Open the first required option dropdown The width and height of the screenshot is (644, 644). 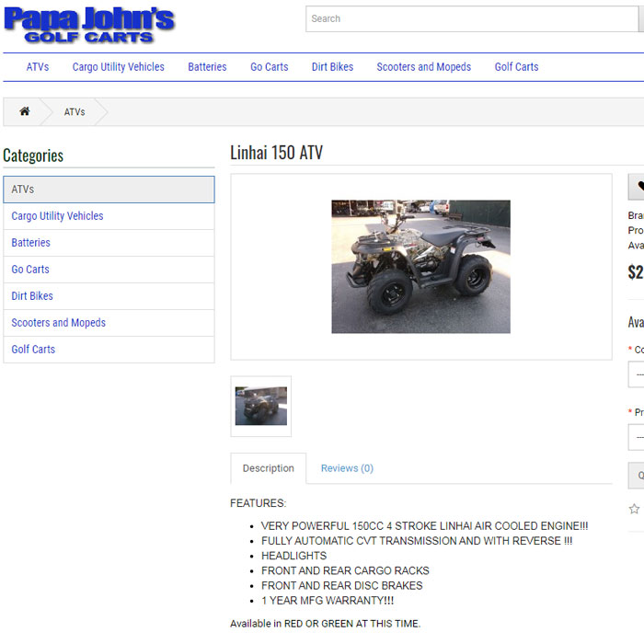pyautogui.click(x=637, y=374)
